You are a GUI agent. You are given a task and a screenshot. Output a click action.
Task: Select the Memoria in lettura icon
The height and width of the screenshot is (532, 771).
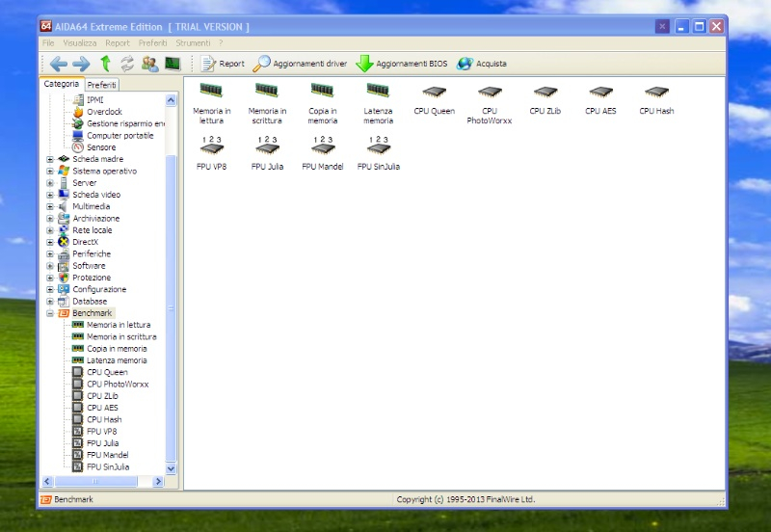(211, 90)
